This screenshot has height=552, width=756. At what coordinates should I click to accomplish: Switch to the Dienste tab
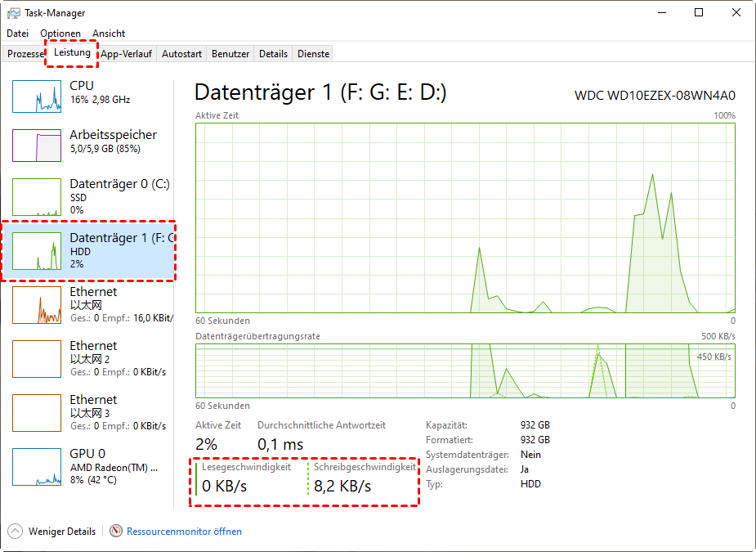(314, 54)
